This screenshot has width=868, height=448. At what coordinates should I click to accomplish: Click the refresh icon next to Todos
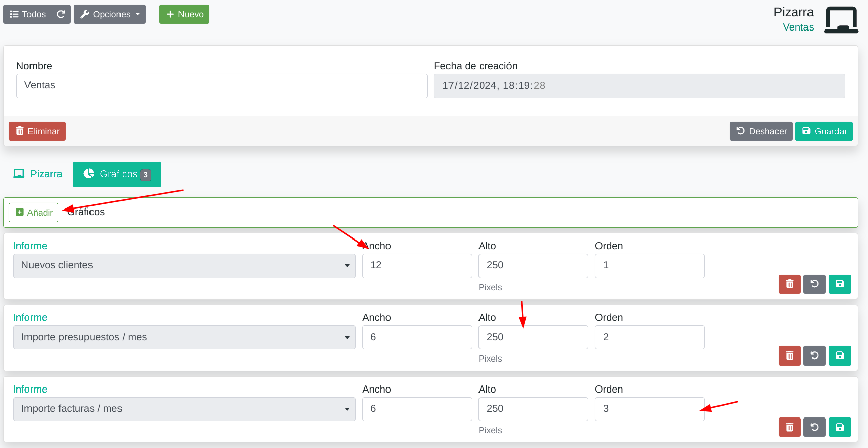point(61,14)
